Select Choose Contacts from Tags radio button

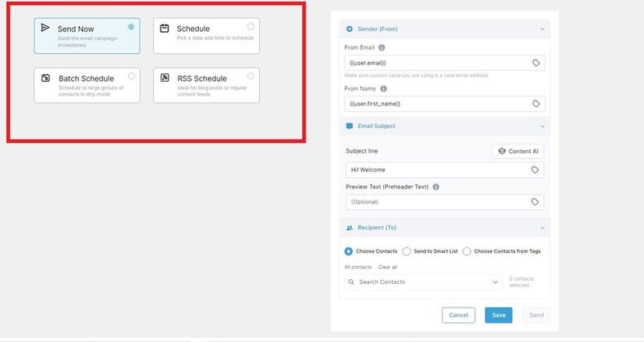coord(467,251)
